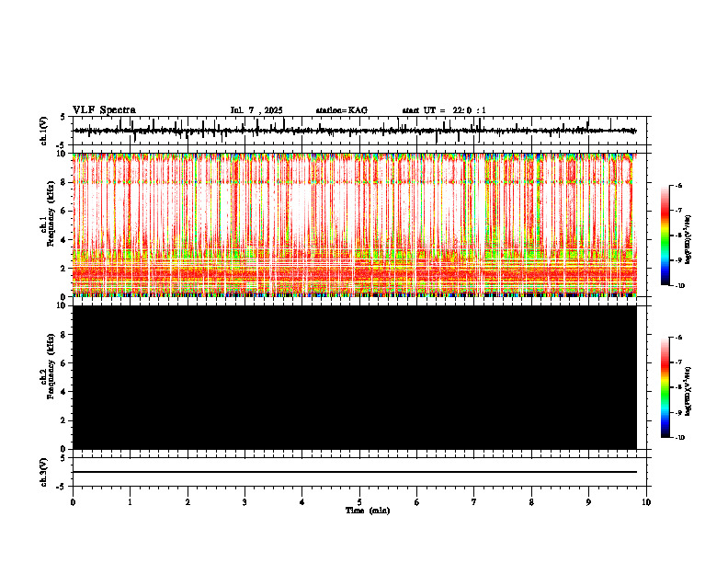
Task: Click the ch.3(V) axis label
Action: [44, 472]
